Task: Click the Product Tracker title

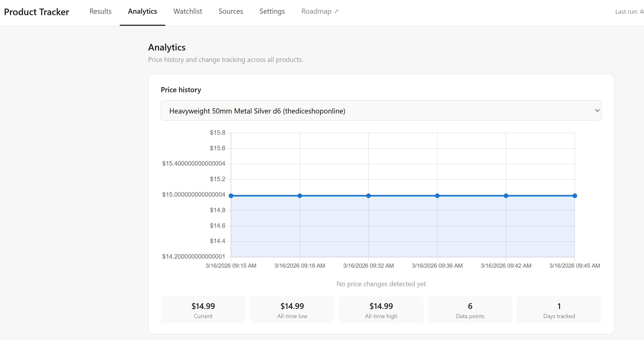Action: [x=36, y=11]
